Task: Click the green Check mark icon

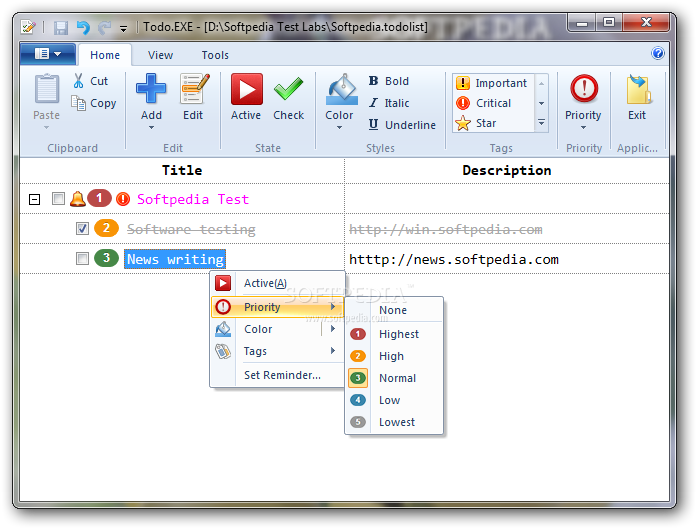Action: tap(288, 88)
